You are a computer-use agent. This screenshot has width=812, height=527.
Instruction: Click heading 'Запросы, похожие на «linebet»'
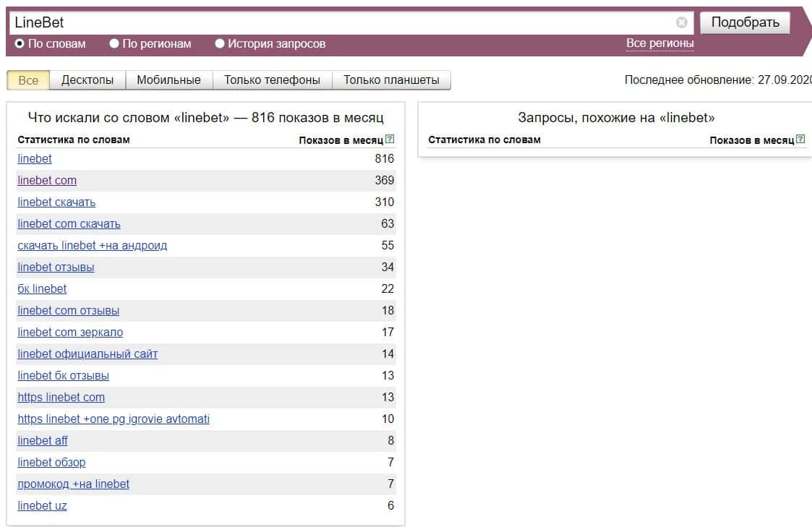pos(616,118)
